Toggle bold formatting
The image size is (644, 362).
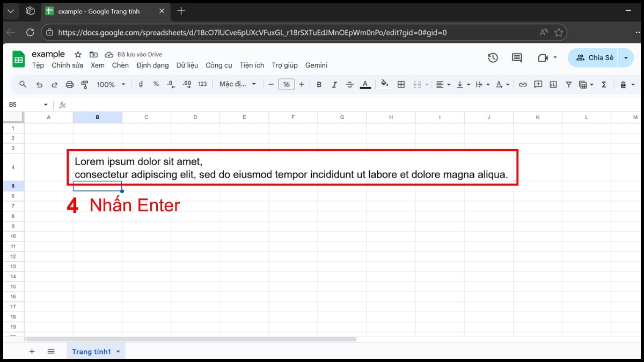[319, 84]
